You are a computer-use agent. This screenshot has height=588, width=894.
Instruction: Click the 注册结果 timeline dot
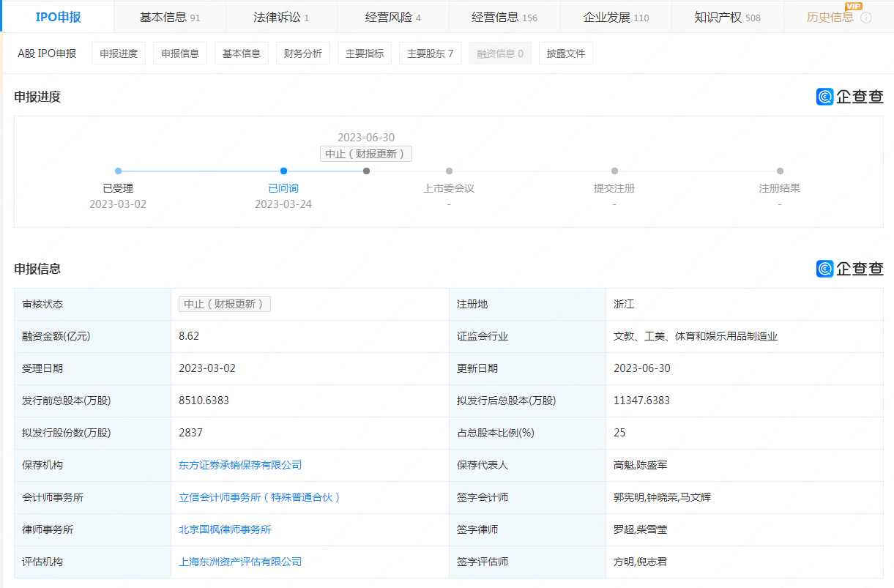(780, 171)
